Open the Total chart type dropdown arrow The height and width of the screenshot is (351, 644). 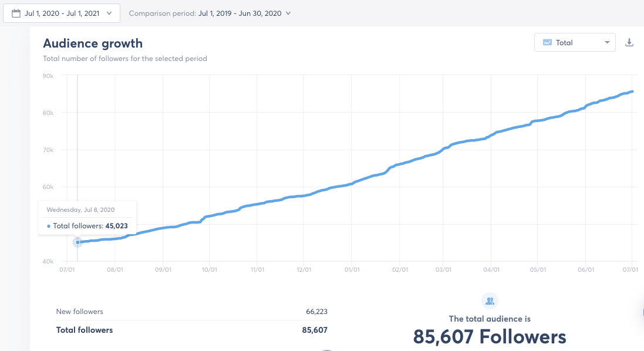coord(607,42)
